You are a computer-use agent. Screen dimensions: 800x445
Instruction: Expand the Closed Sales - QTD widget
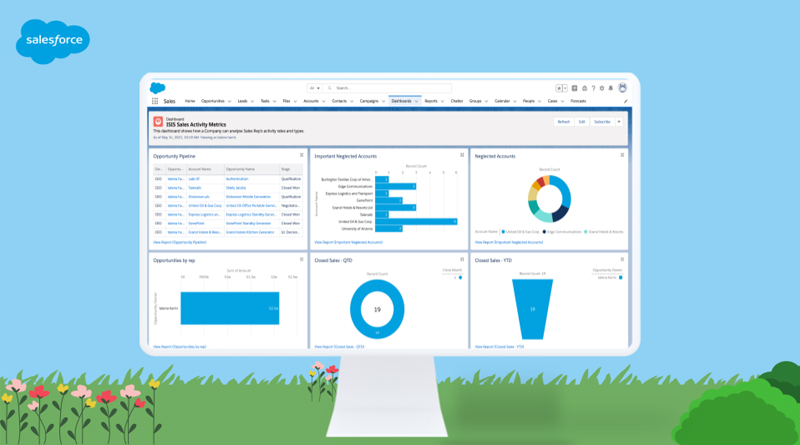[x=462, y=259]
